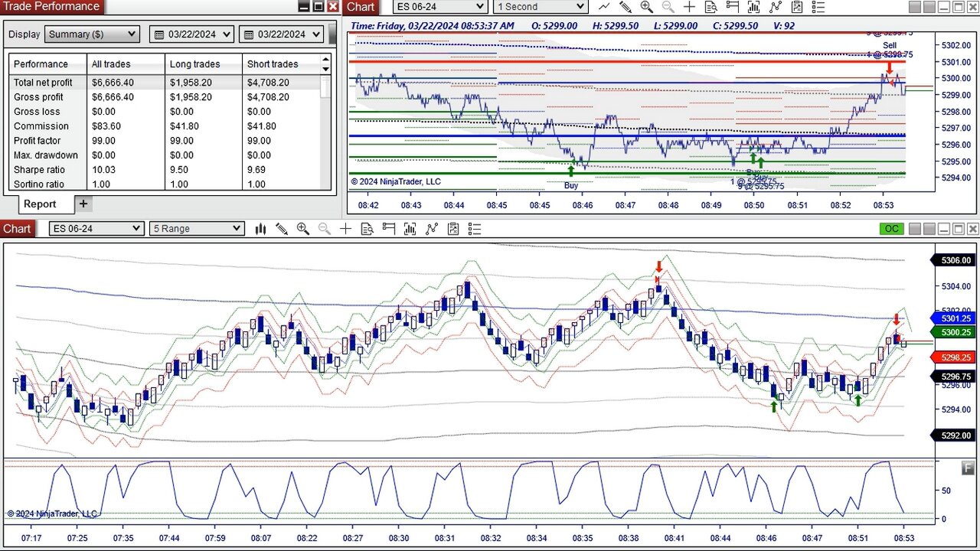Viewport: 980px width, 551px height.
Task: Open Indicators icon in top chart toolbar
Action: (x=755, y=7)
